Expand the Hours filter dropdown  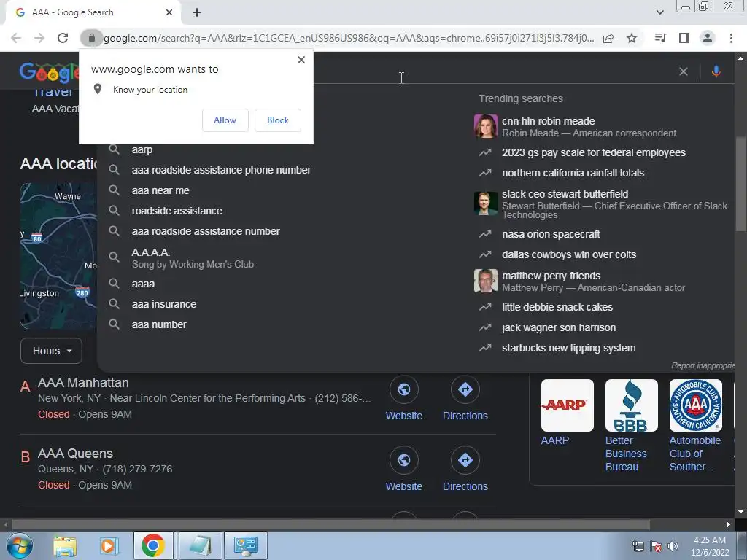coord(52,351)
